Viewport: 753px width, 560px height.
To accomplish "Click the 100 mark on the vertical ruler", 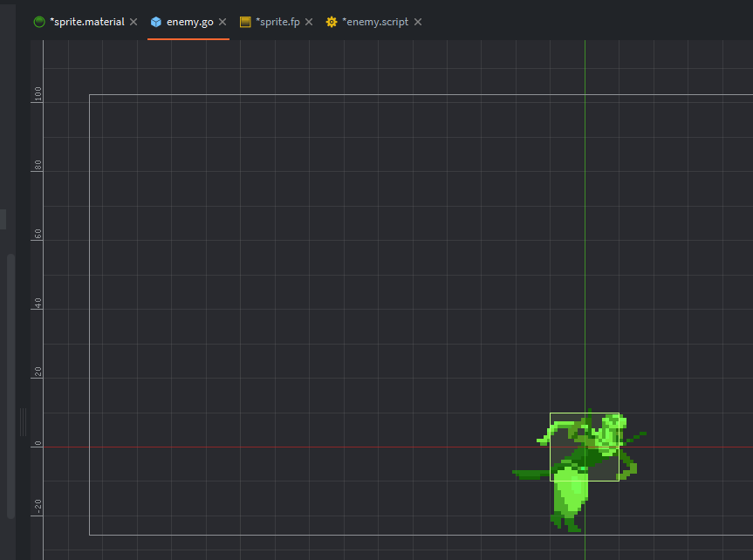I will click(x=38, y=94).
